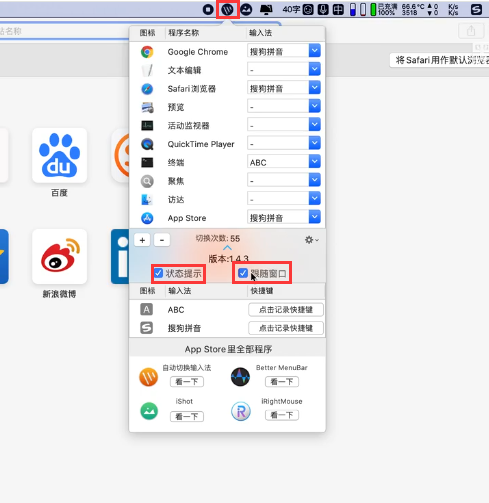This screenshot has width=489, height=503.
Task: Click the stop-recording circle menu bar icon
Action: coord(208,9)
